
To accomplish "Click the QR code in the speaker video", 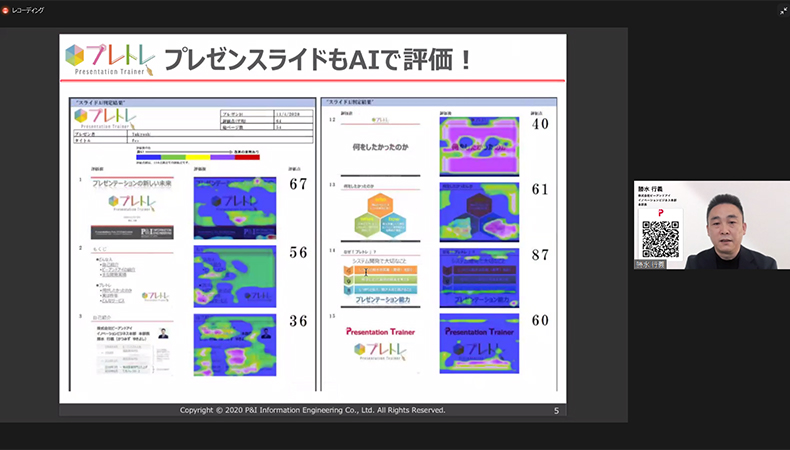I will 661,238.
